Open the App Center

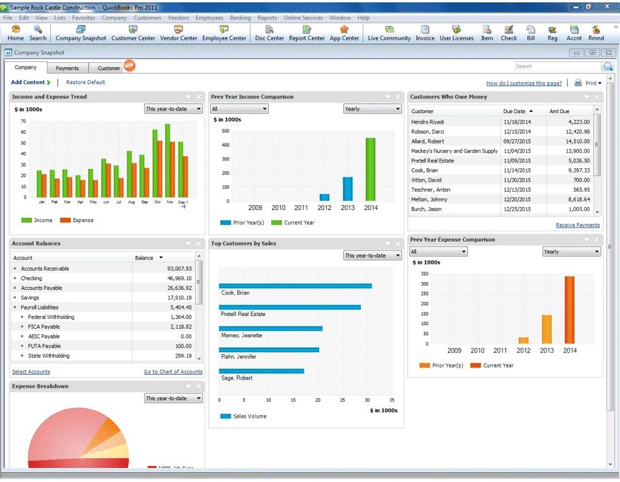pos(344,33)
